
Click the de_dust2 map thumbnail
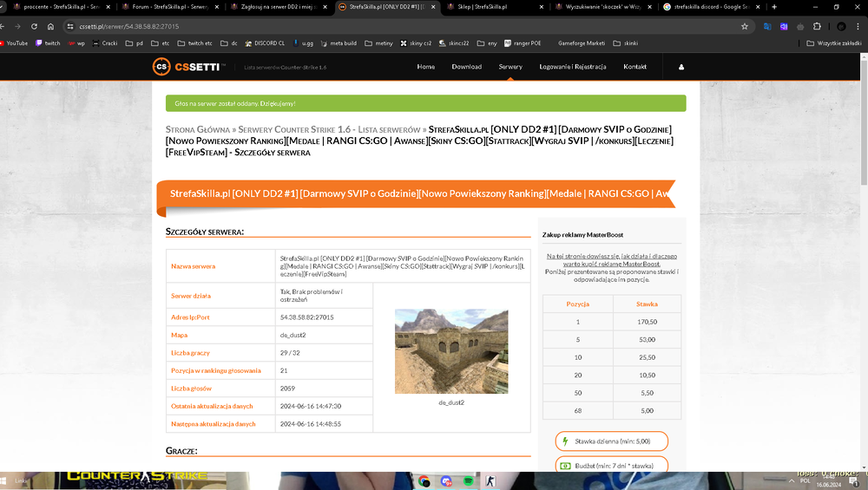coord(451,351)
